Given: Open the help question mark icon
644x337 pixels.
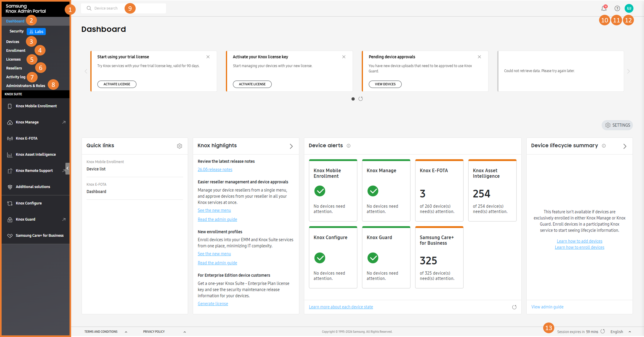Looking at the screenshot, I should click(x=617, y=8).
